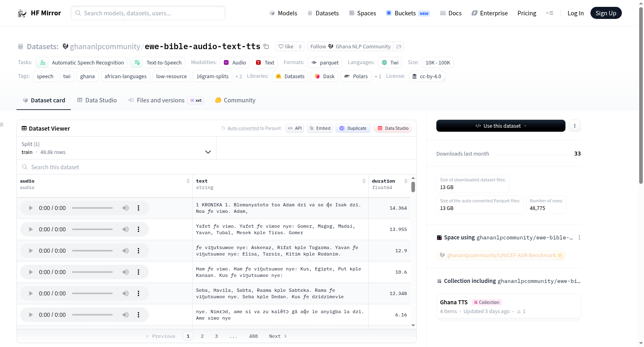Sort by the duration column

point(406,181)
